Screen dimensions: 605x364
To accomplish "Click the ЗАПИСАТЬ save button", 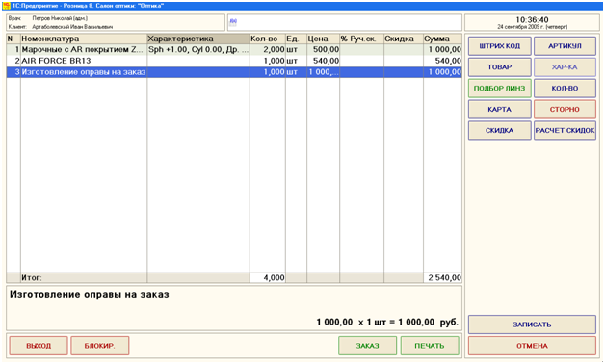I will (x=532, y=325).
